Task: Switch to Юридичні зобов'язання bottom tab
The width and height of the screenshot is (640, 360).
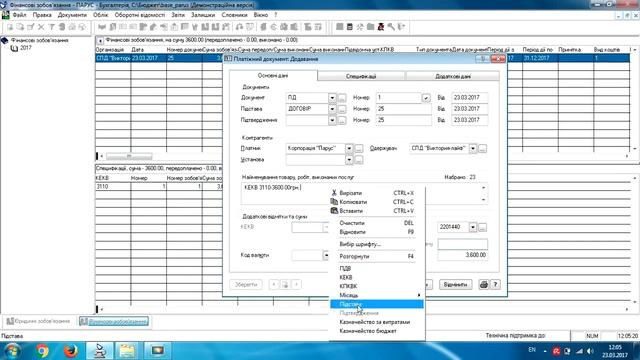Action: (39, 322)
